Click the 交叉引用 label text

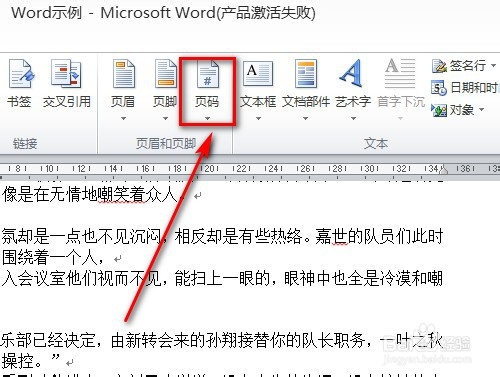pos(67,102)
